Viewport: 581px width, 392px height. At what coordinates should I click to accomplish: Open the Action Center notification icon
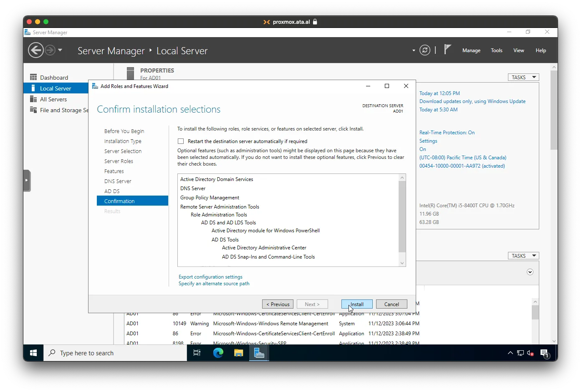544,353
